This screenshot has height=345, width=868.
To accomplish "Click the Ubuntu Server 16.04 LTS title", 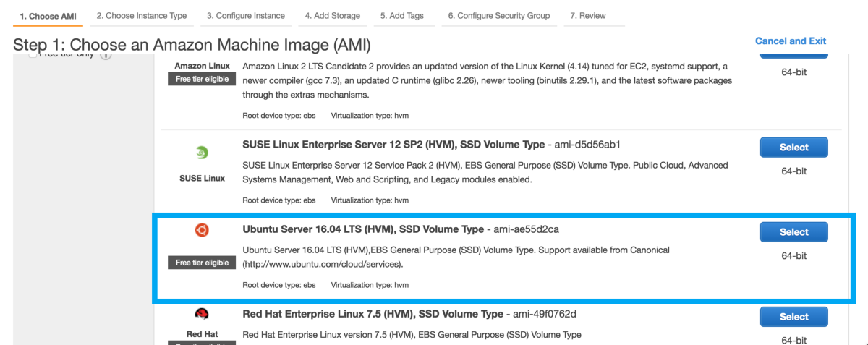I will tap(363, 229).
